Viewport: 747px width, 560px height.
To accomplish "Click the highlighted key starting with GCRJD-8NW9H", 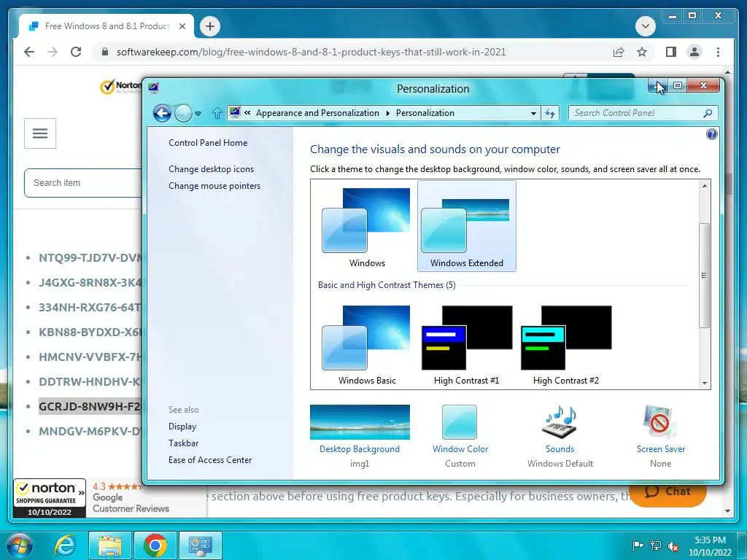I will (90, 406).
